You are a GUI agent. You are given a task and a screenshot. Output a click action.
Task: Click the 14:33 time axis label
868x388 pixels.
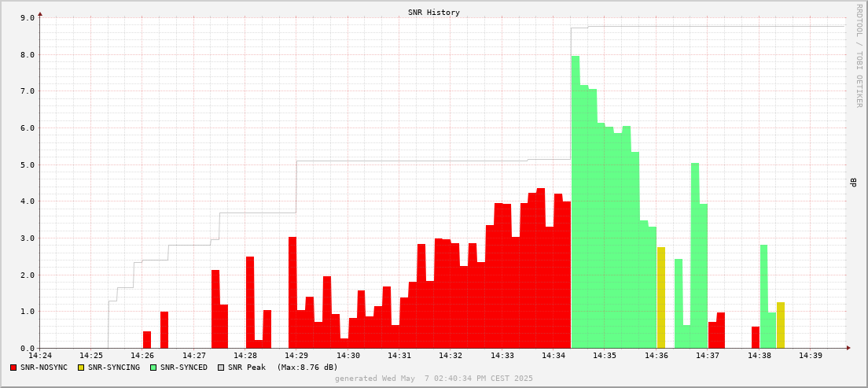pos(502,355)
